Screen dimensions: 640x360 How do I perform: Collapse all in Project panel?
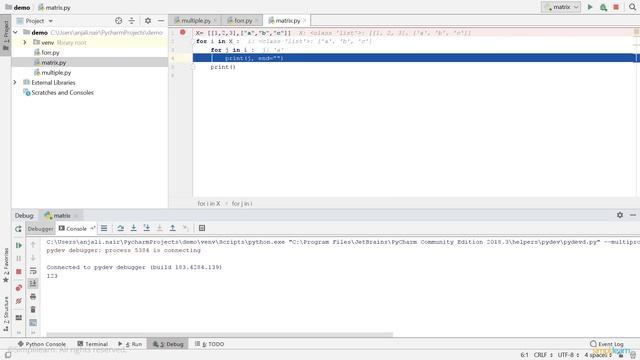click(x=132, y=21)
